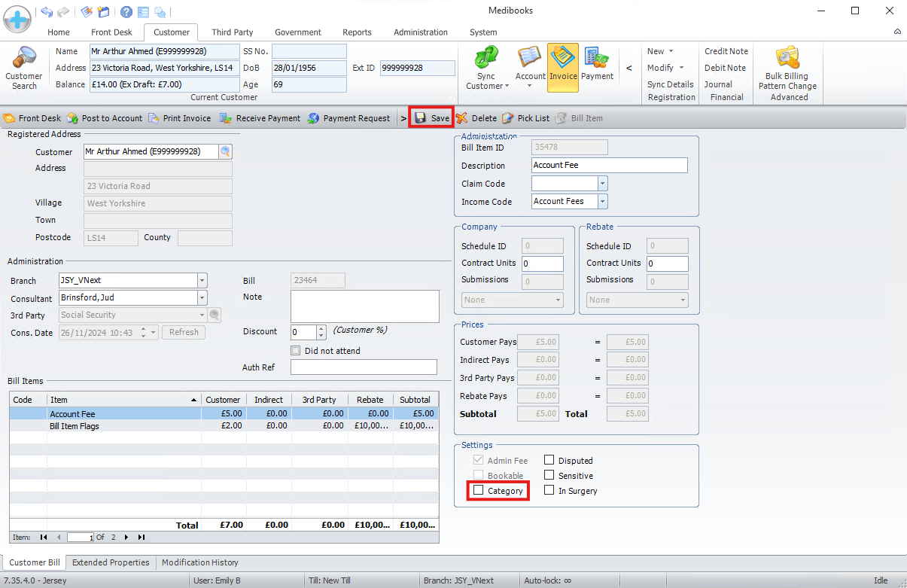Click into the Auth Ref field
907x588 pixels.
point(364,367)
